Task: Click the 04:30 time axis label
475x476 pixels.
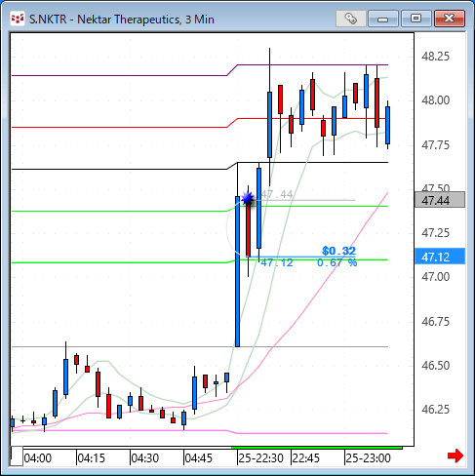Action: [x=145, y=458]
